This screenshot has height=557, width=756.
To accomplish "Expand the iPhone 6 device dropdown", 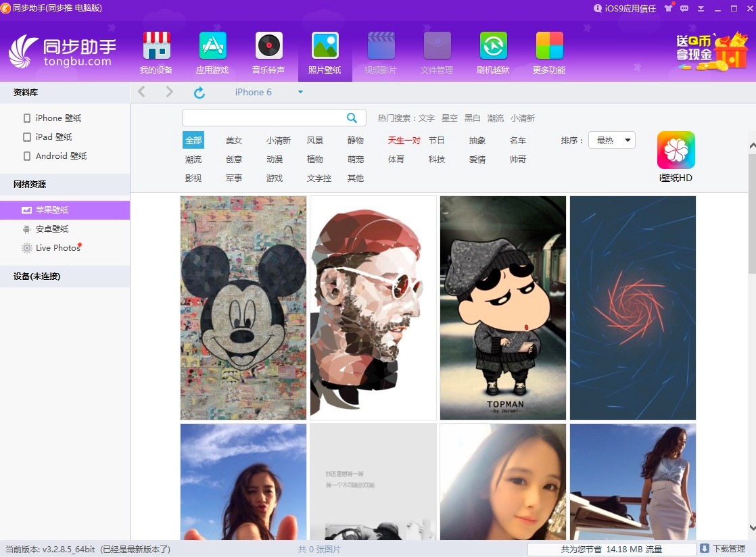I will tap(300, 93).
